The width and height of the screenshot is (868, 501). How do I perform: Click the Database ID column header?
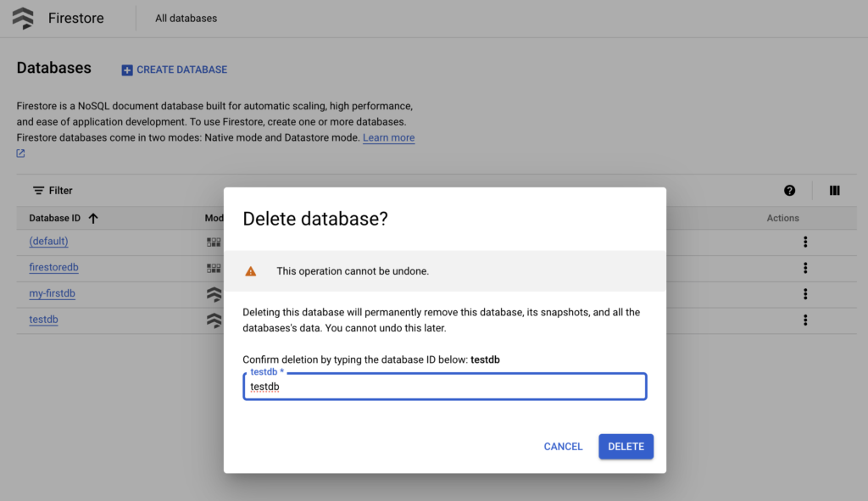(55, 218)
